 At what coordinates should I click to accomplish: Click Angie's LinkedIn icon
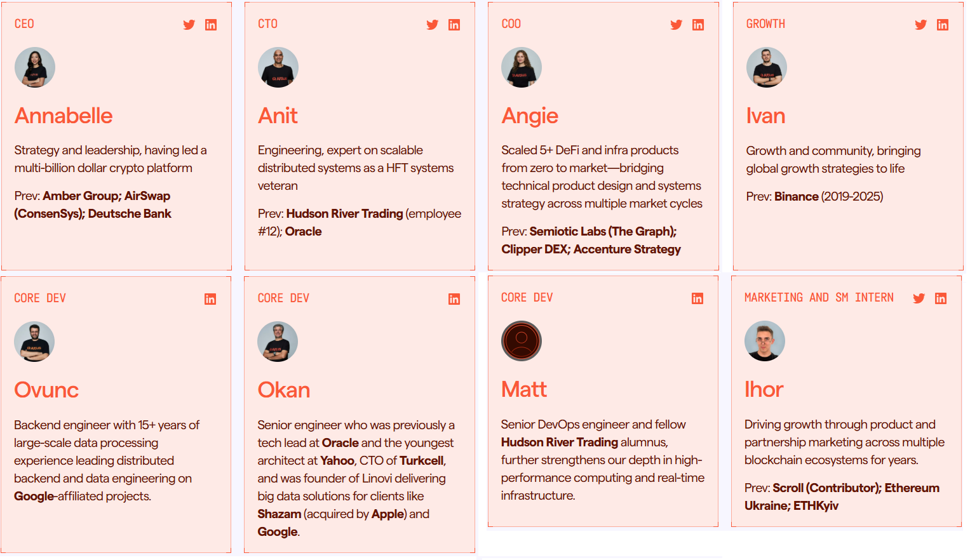pos(698,25)
